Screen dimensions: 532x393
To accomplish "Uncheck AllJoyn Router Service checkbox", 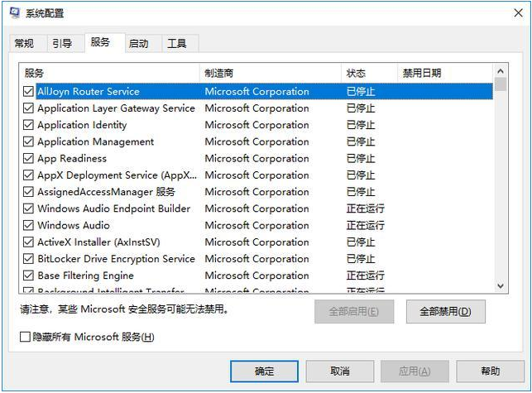I will coord(29,92).
